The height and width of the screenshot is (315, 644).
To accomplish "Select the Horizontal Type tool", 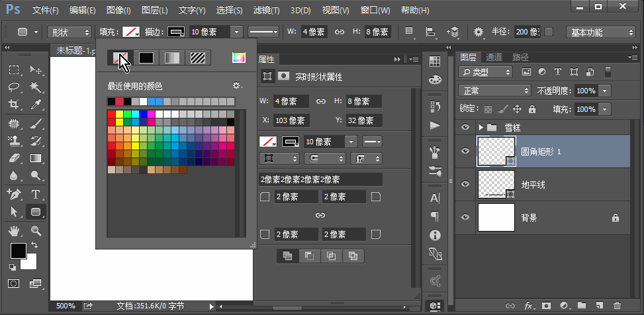I will coord(36,195).
